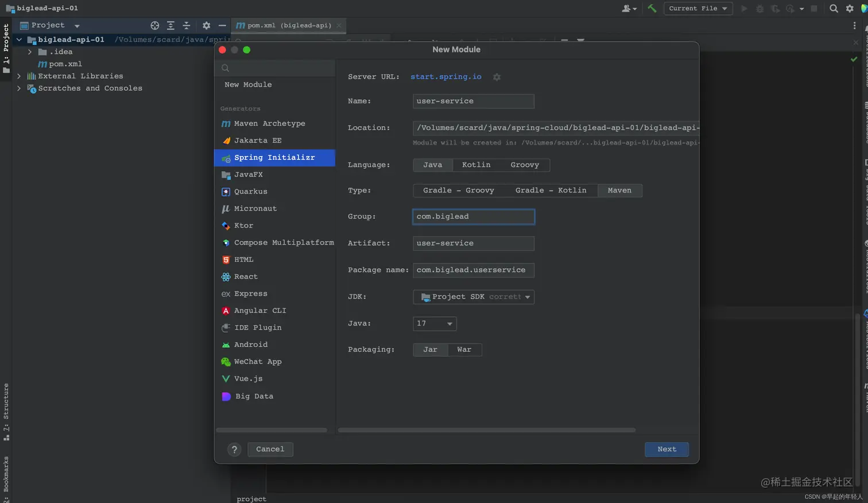Open the Java version 17 dropdown
The image size is (868, 503).
tap(435, 324)
